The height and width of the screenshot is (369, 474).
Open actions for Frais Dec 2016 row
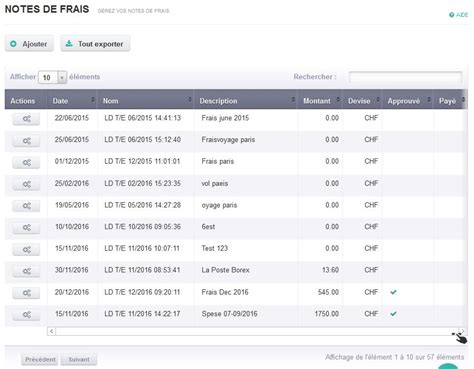point(26,293)
